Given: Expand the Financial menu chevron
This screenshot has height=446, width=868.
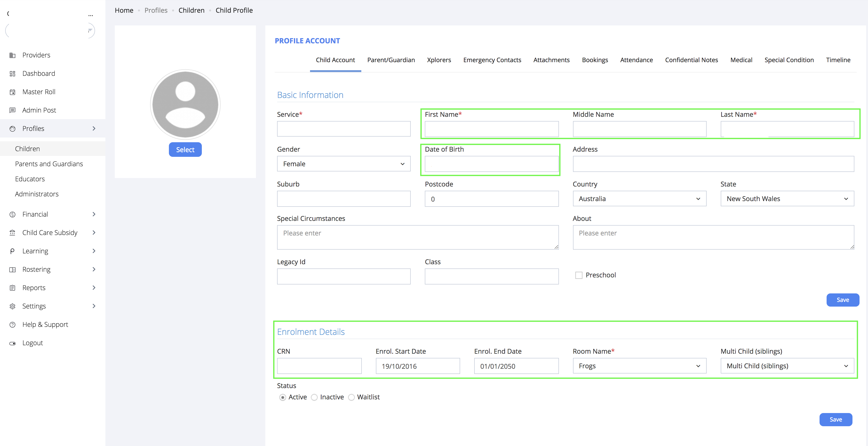Looking at the screenshot, I should [x=94, y=214].
